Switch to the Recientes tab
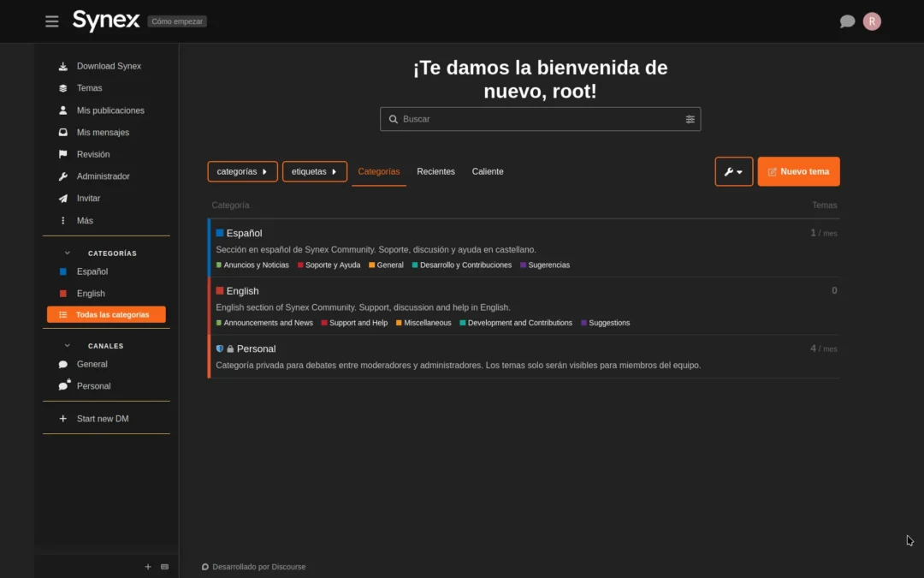This screenshot has height=578, width=924. coord(435,171)
